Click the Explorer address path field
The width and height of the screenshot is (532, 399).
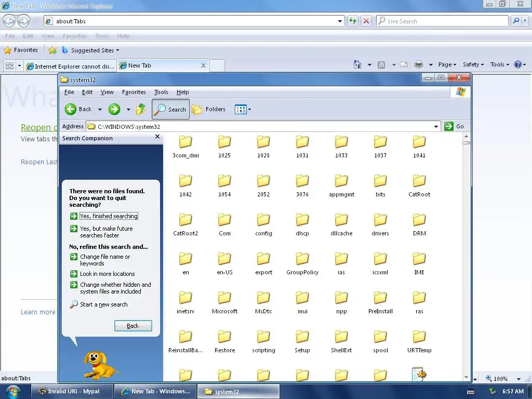point(263,127)
